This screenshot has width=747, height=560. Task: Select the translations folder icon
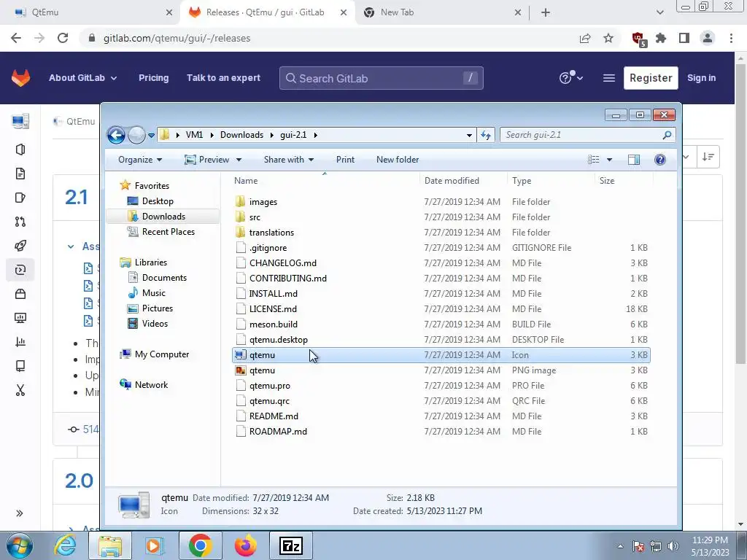pos(241,233)
